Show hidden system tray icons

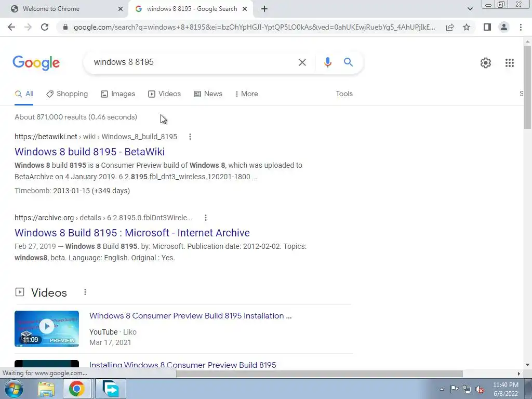coord(442,390)
